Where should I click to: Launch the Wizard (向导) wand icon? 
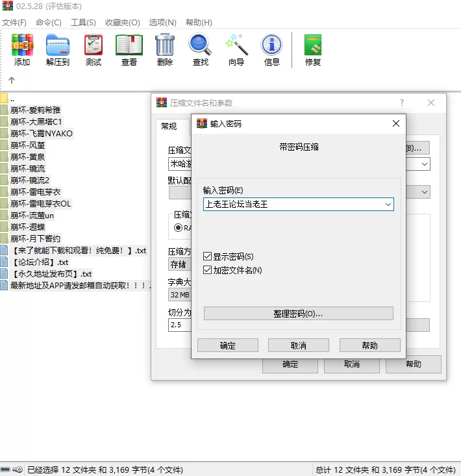(x=237, y=45)
